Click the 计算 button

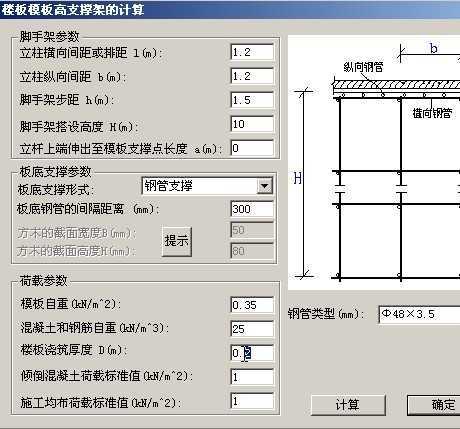348,405
